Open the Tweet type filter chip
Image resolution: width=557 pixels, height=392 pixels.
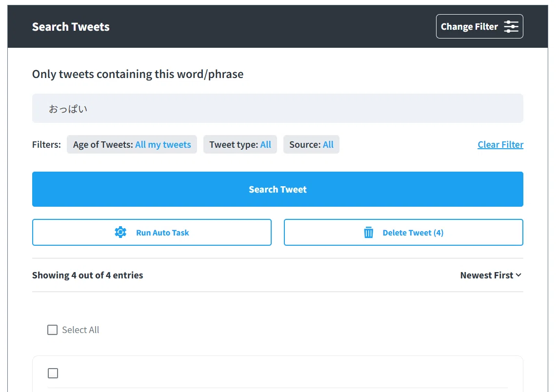[240, 144]
